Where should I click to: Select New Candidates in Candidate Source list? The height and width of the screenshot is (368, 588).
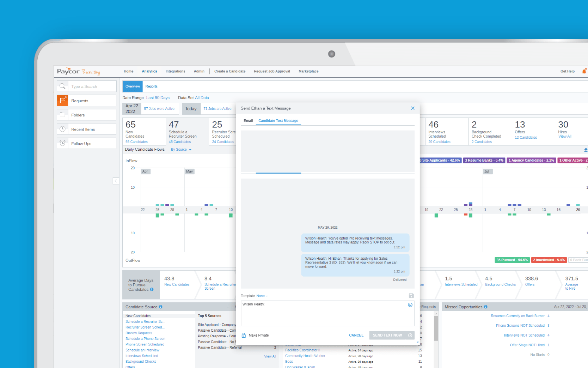138,316
